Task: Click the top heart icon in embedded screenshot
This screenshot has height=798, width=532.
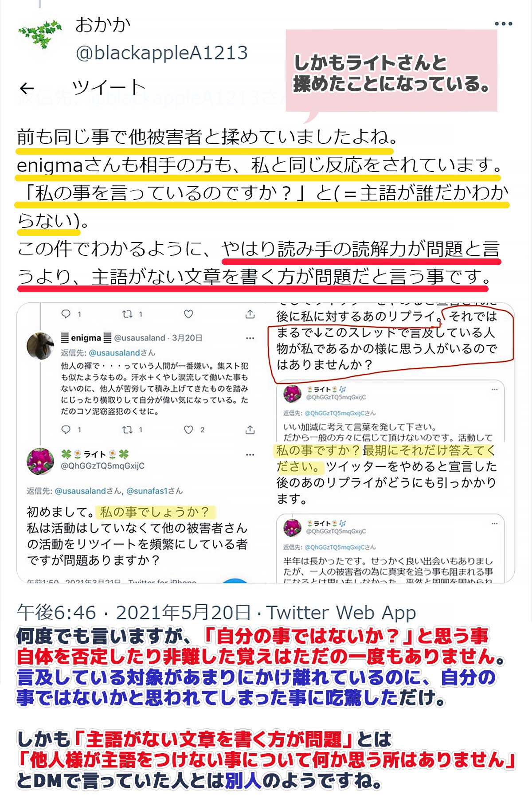Action: point(188,314)
